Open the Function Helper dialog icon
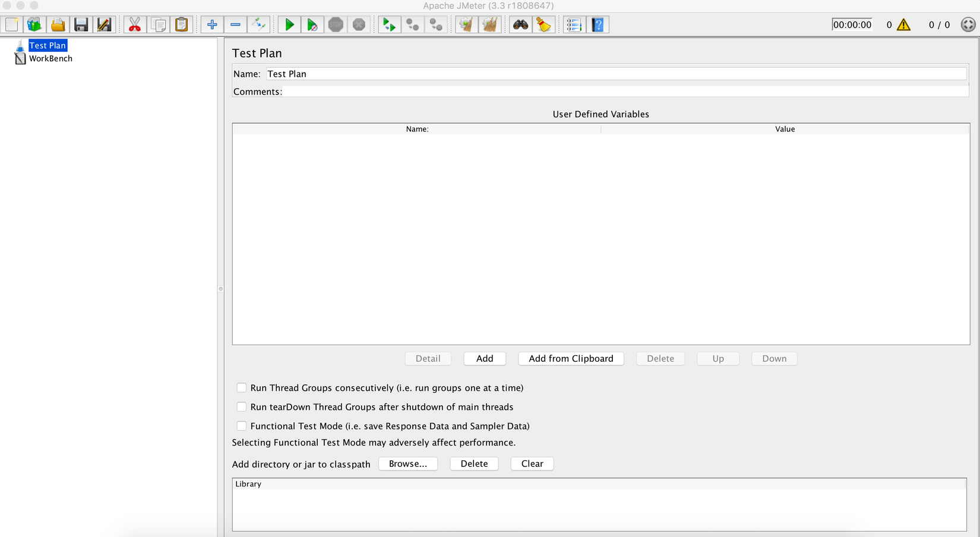The image size is (980, 537). point(574,24)
